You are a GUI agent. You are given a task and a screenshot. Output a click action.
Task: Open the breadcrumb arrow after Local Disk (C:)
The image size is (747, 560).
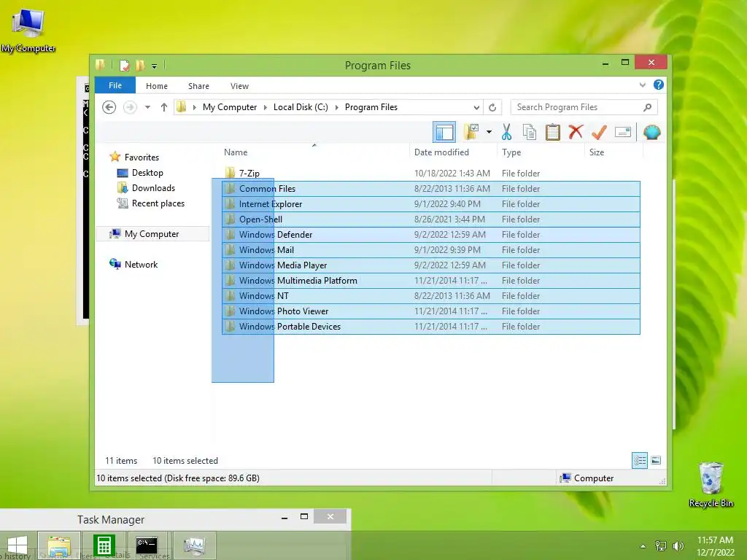tap(336, 107)
